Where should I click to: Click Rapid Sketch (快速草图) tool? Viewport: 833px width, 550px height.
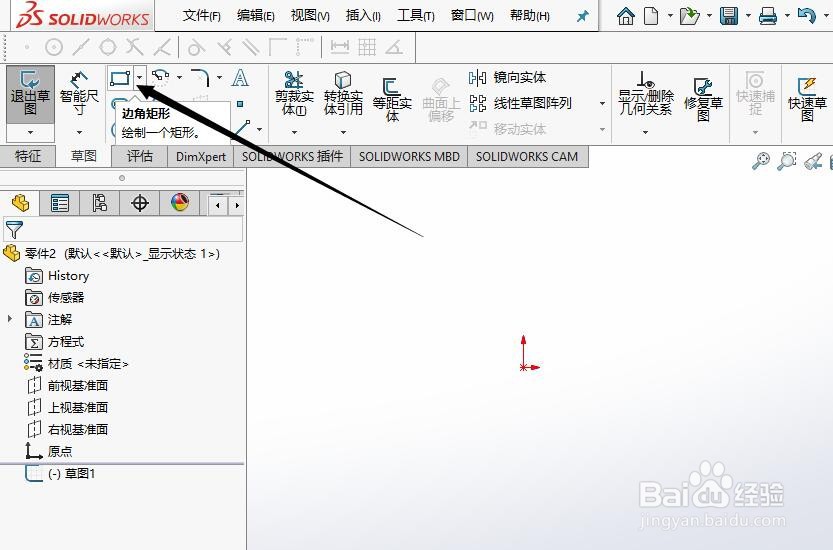(807, 100)
